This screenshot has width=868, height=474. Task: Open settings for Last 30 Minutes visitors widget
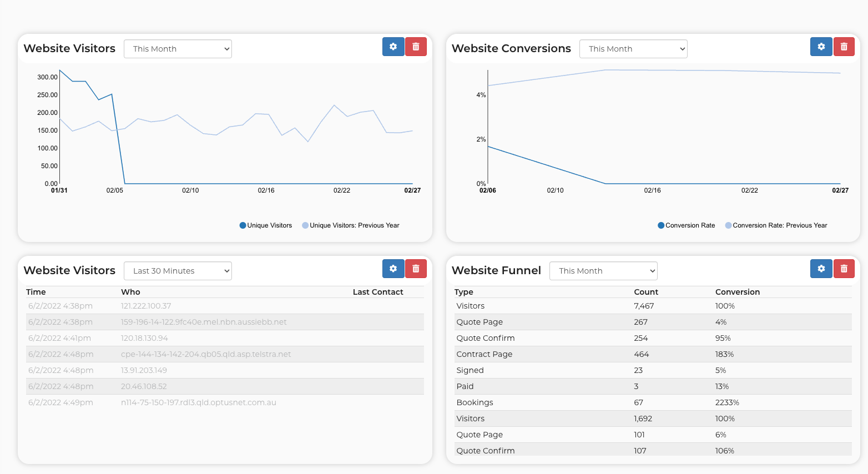(x=393, y=269)
